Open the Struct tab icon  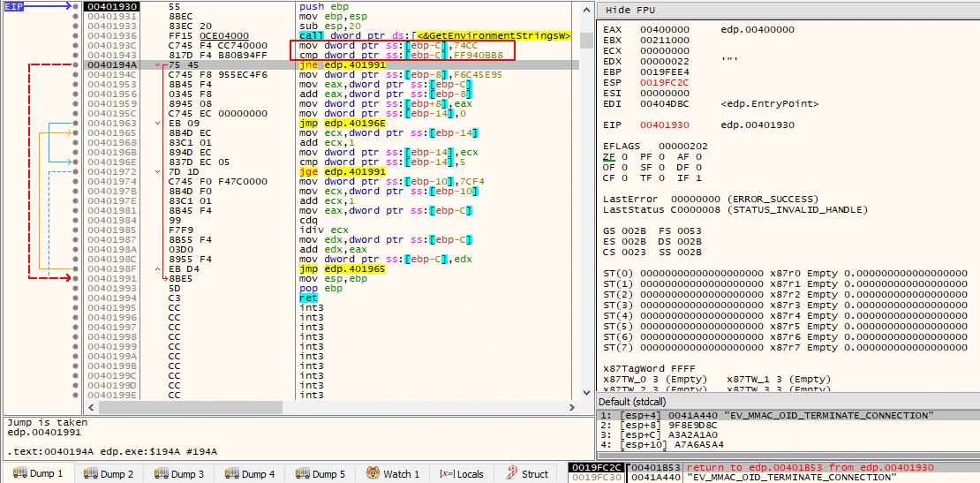tap(512, 473)
